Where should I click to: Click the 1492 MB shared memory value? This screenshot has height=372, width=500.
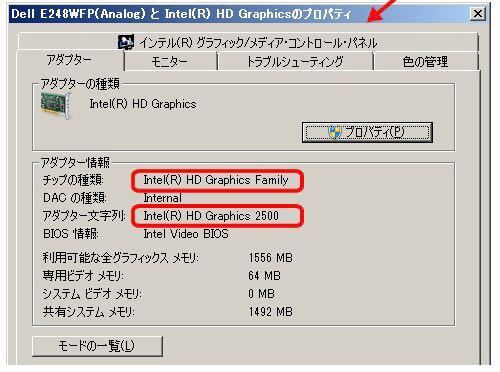coord(270,312)
